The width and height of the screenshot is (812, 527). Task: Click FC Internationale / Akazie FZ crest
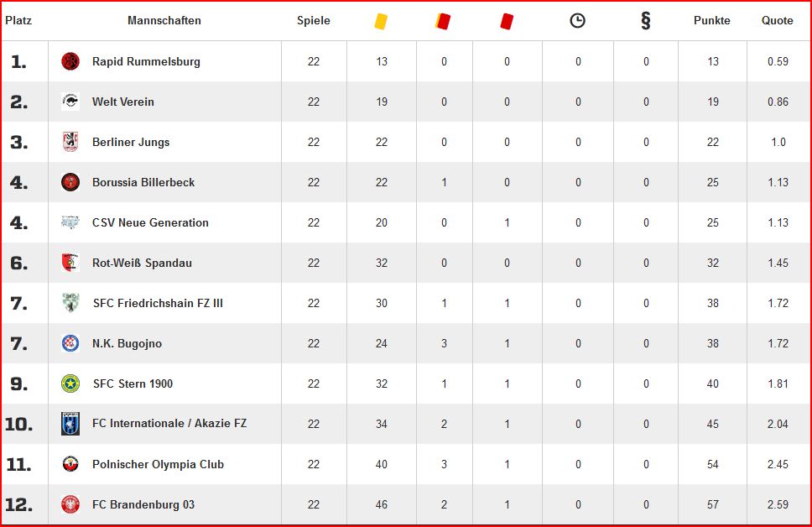[70, 423]
